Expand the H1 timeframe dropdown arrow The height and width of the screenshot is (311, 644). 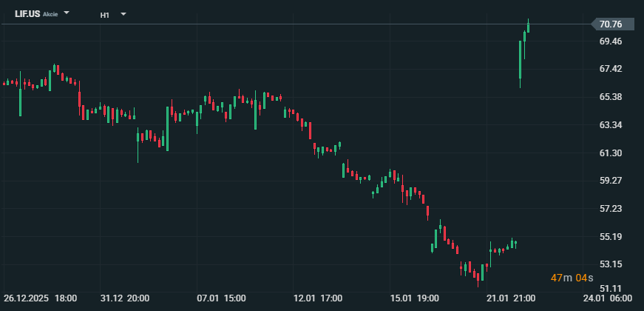pyautogui.click(x=123, y=14)
